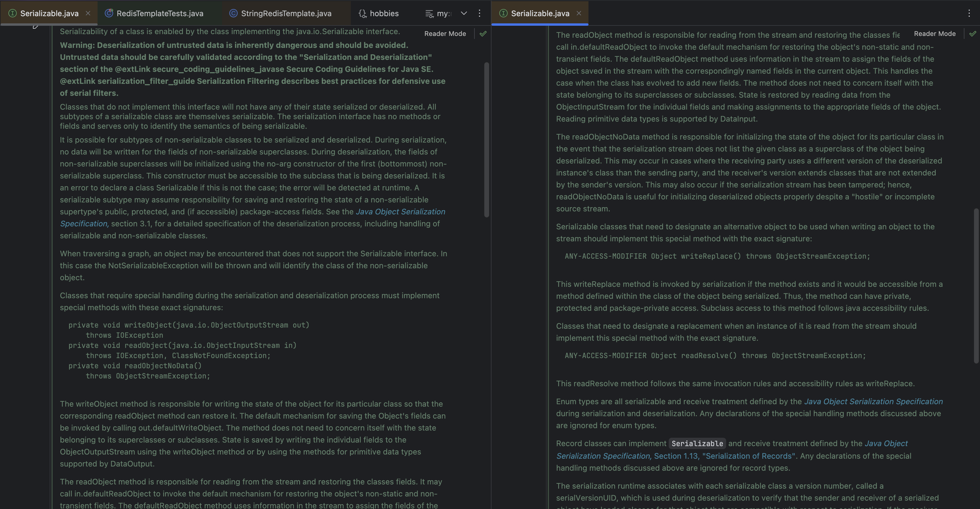Click the left editor vertical scrollbar
This screenshot has width=980, height=509.
click(486, 139)
